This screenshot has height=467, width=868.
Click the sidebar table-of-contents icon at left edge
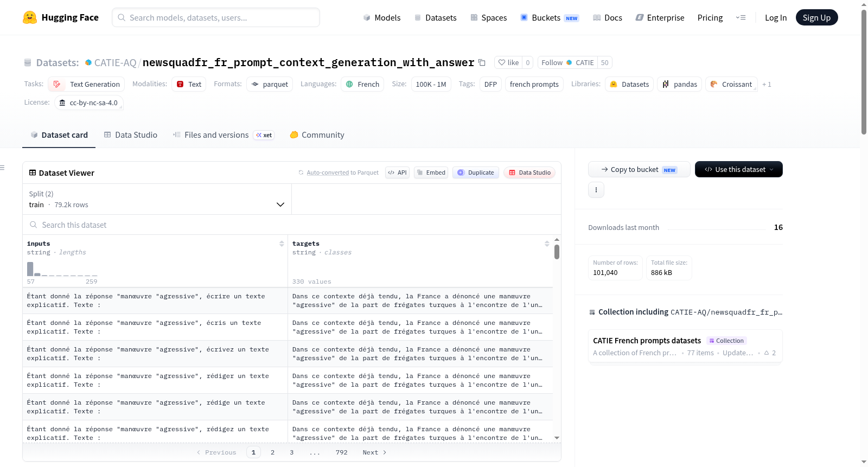[x=2, y=168]
